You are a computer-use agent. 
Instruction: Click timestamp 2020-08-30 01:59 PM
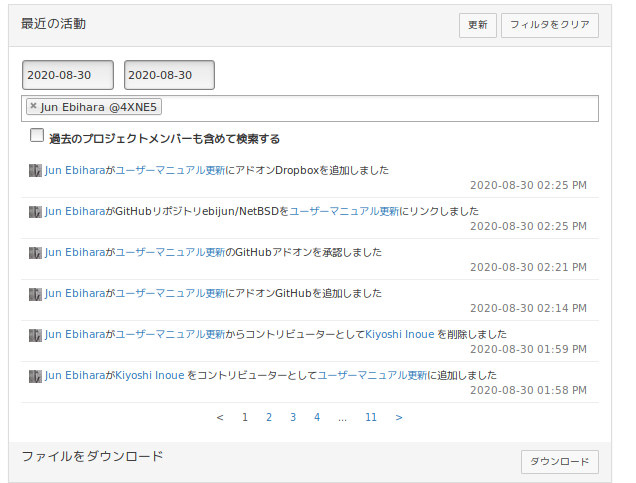point(528,349)
